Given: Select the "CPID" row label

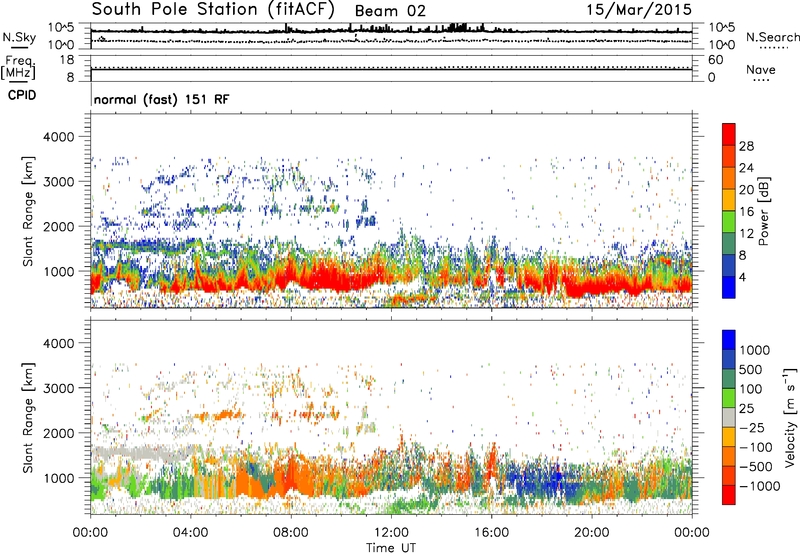Looking at the screenshot, I should 22,95.
